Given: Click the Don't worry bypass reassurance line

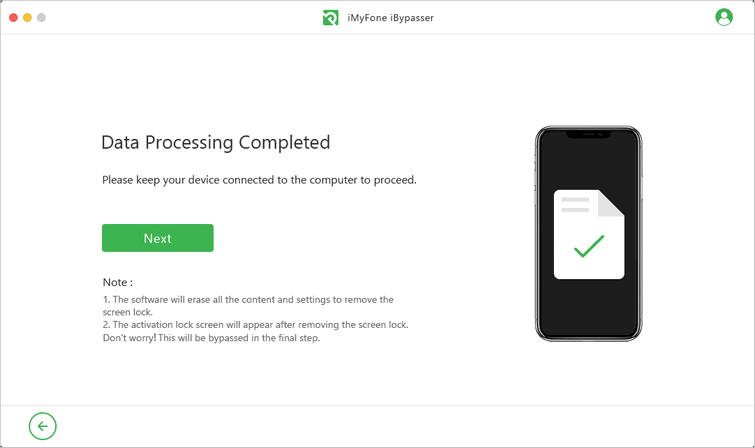Looking at the screenshot, I should 211,338.
